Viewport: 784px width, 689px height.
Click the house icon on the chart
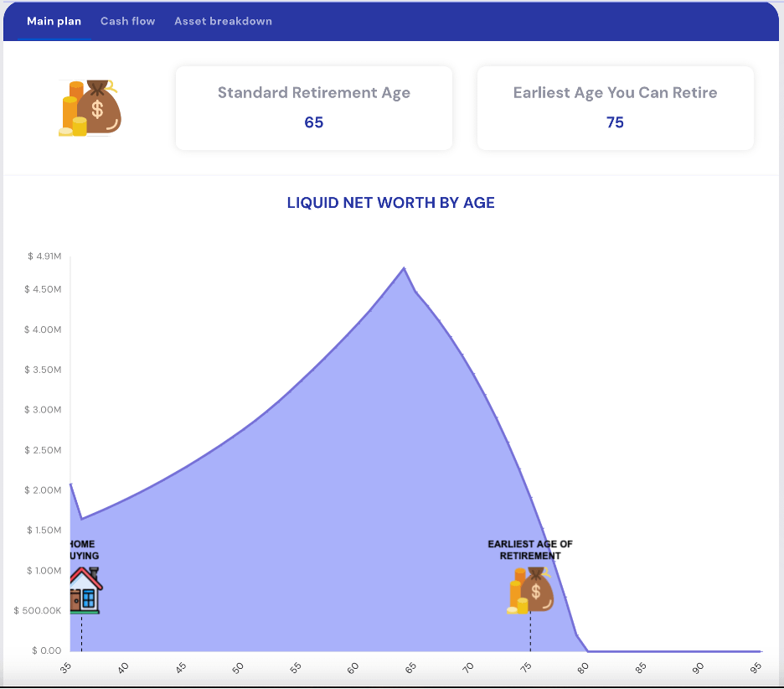(85, 590)
